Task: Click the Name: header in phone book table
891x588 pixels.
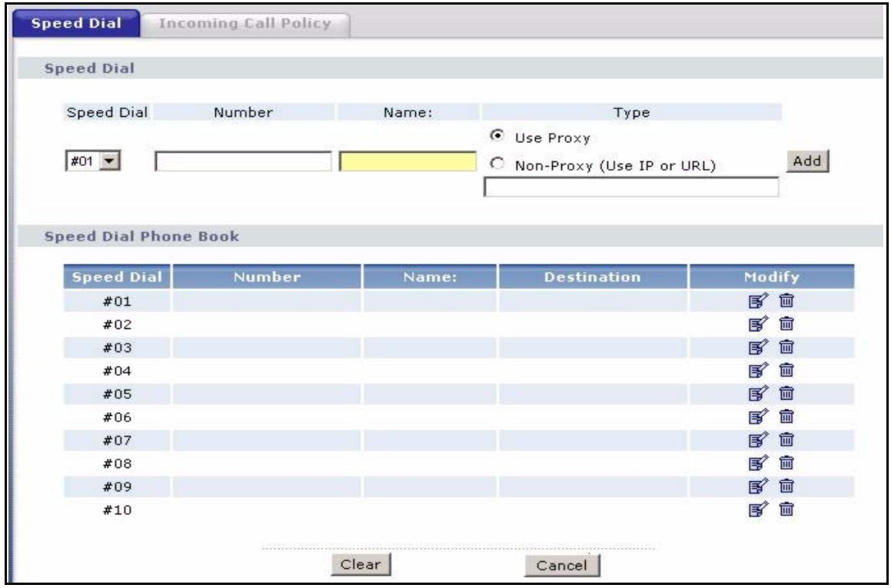Action: pyautogui.click(x=431, y=277)
